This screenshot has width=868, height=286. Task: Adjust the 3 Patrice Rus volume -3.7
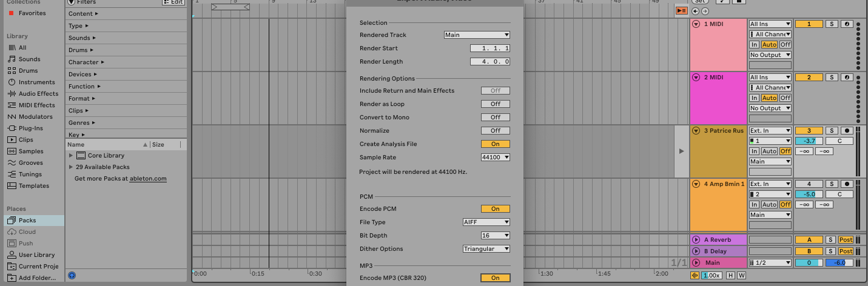[809, 141]
